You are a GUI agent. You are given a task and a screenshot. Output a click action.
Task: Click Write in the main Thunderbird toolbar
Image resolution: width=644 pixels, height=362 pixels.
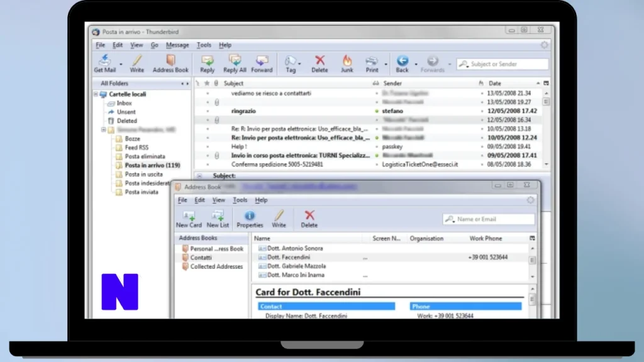pos(136,64)
